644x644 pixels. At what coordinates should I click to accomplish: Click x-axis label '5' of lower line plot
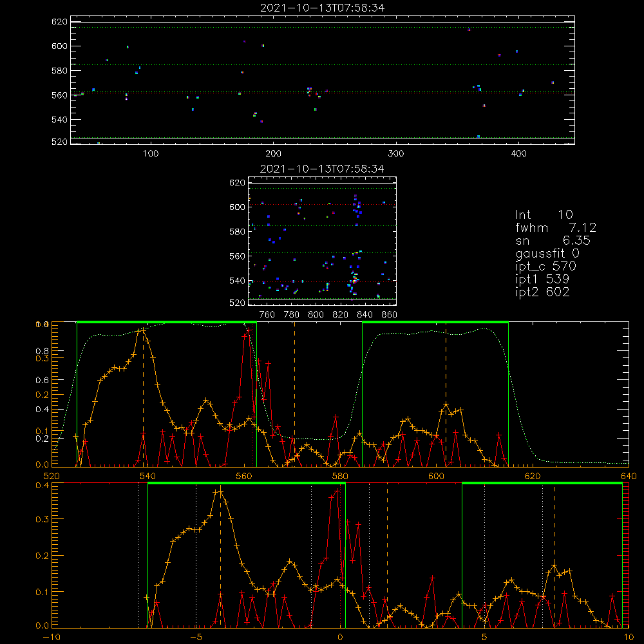coord(484,638)
